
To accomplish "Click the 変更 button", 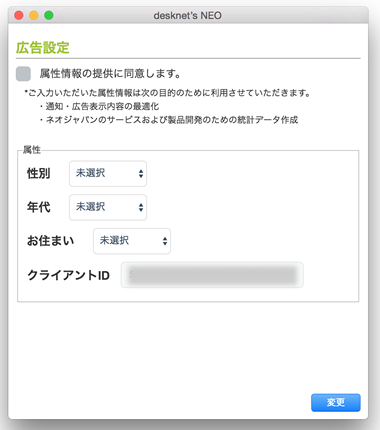I will pyautogui.click(x=336, y=403).
